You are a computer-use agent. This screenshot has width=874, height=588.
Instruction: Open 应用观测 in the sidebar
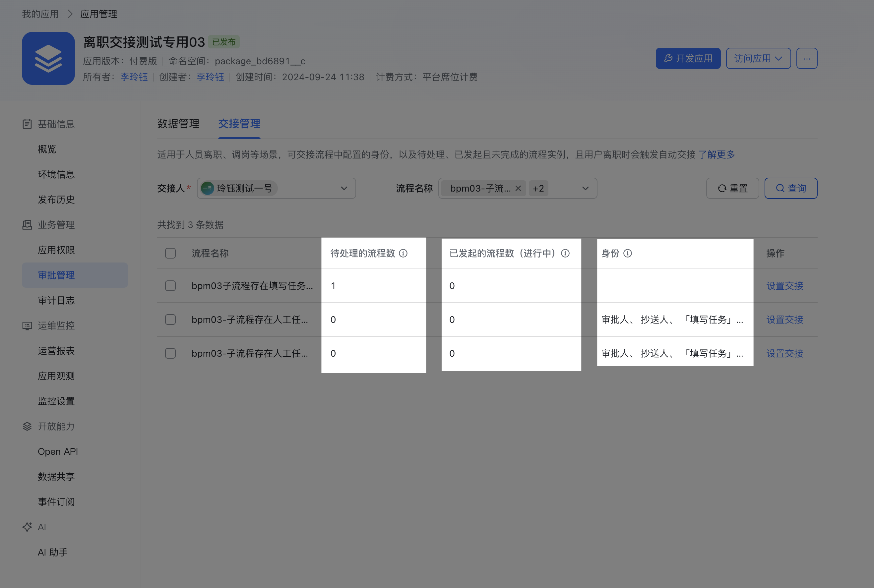[x=56, y=376]
